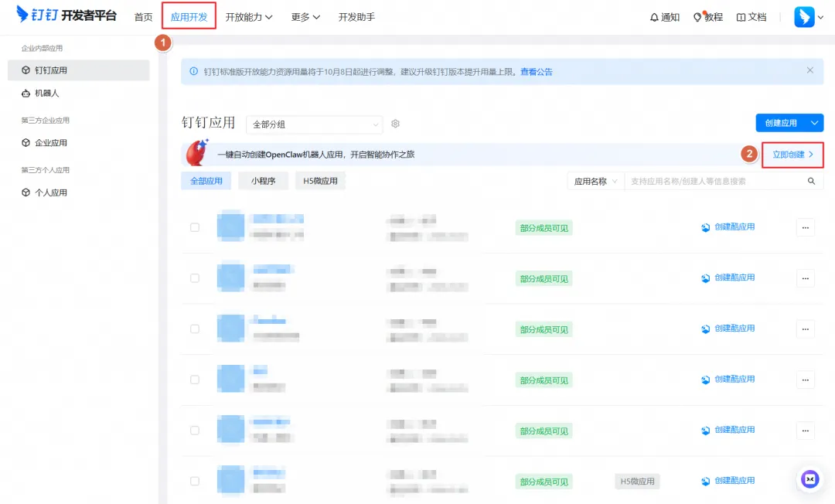Click 创建酷应用 in the first app row

[x=728, y=227]
